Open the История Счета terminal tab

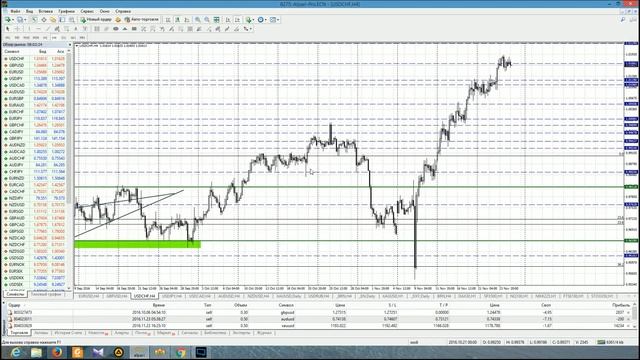[x=68, y=333]
